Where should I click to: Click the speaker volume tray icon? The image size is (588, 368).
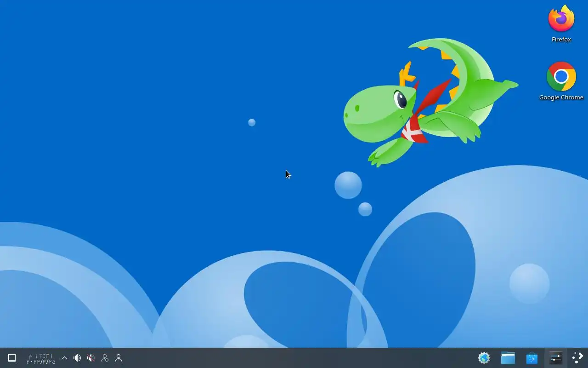pyautogui.click(x=77, y=358)
